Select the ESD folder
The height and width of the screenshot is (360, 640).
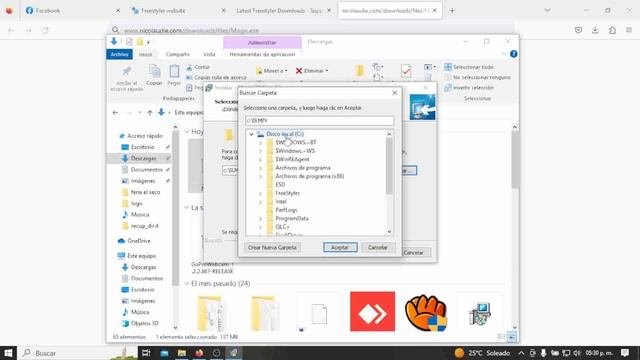[x=280, y=185]
